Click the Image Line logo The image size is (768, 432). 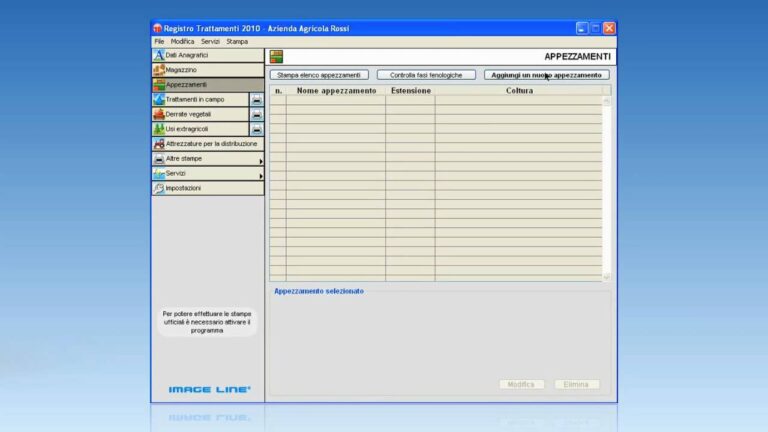coord(210,390)
